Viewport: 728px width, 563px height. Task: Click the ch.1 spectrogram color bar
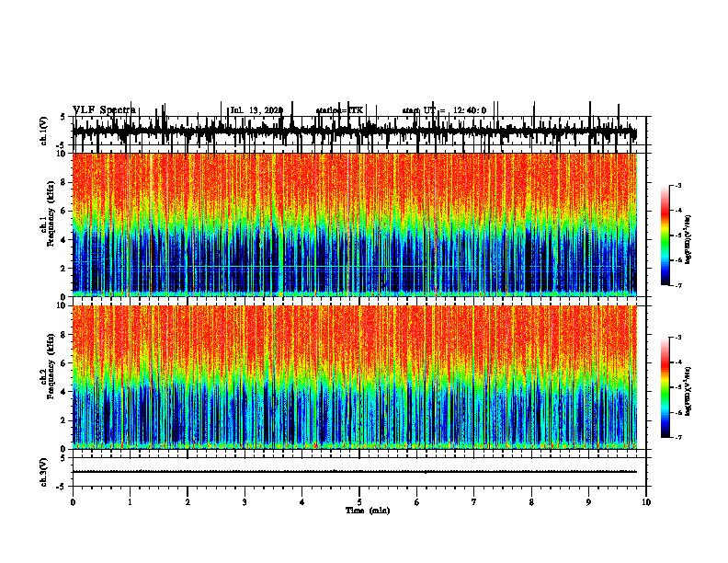(x=665, y=236)
